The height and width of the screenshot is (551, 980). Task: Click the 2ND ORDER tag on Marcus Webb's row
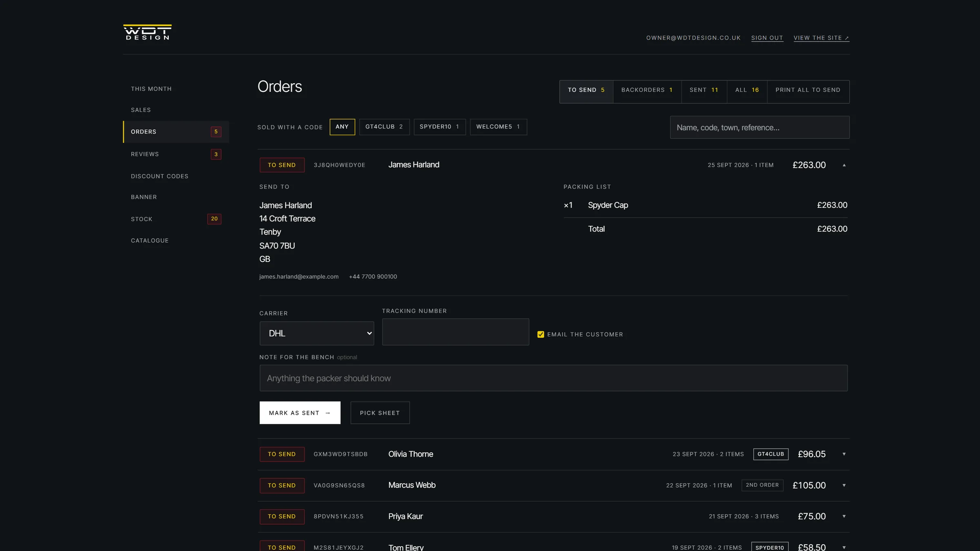pos(762,485)
